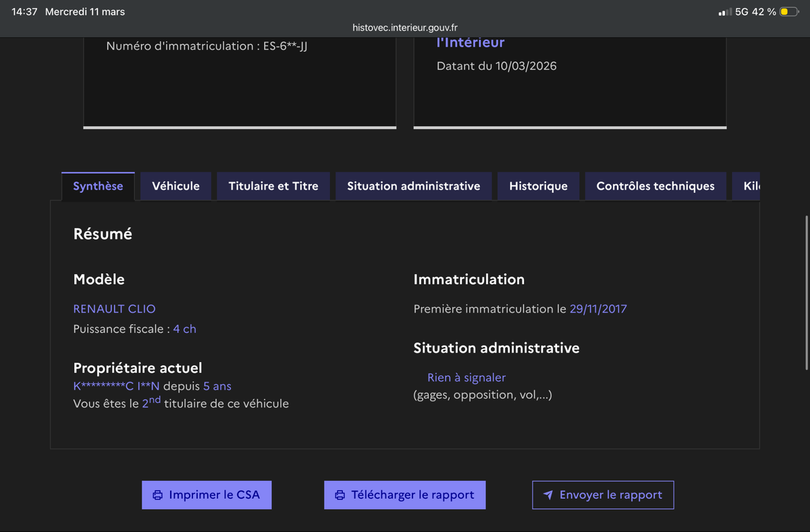The width and height of the screenshot is (810, 532).
Task: Click the first registration date 29/11/2017
Action: coord(598,309)
